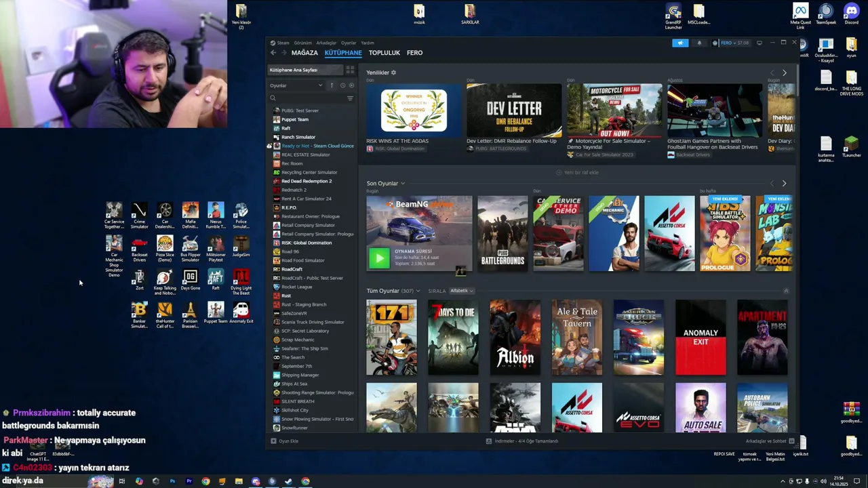
Task: Select Rocket League in game list
Action: [x=296, y=287]
